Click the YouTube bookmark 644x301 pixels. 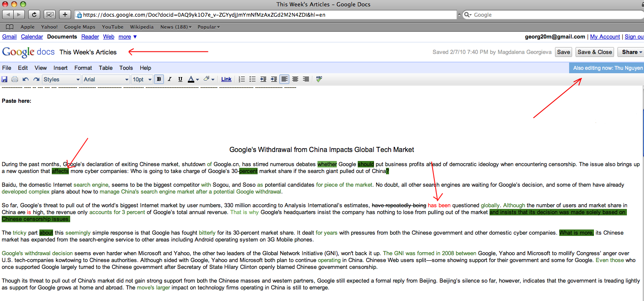pos(113,27)
